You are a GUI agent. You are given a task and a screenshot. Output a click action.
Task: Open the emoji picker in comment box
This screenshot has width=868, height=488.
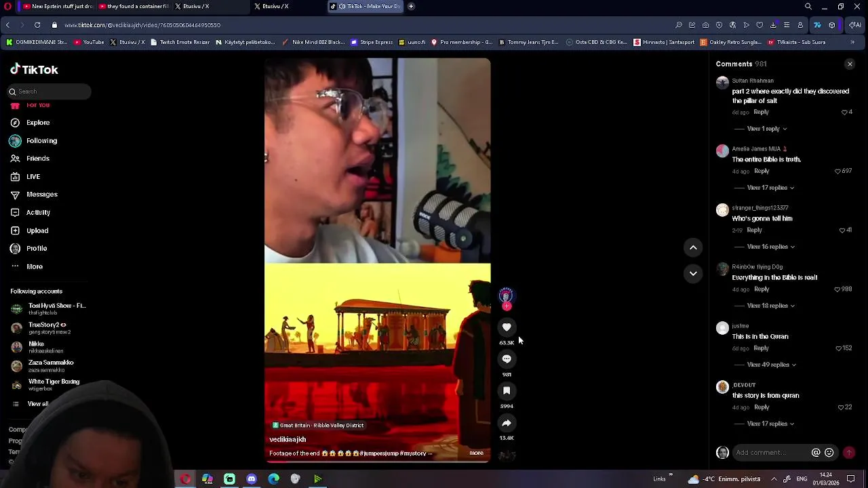[x=829, y=453]
